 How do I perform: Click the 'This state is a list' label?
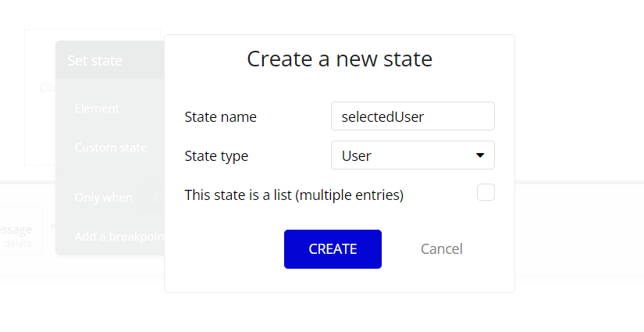coord(294,195)
